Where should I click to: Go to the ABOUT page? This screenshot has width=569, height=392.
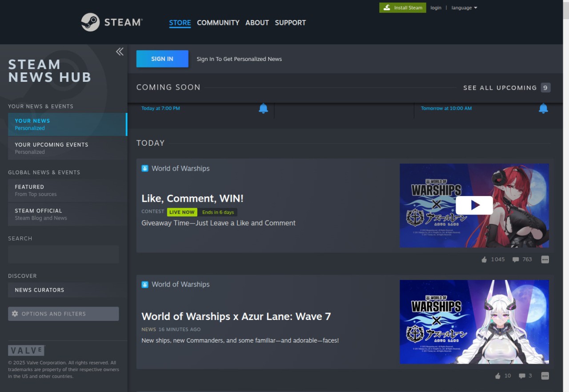pyautogui.click(x=257, y=23)
